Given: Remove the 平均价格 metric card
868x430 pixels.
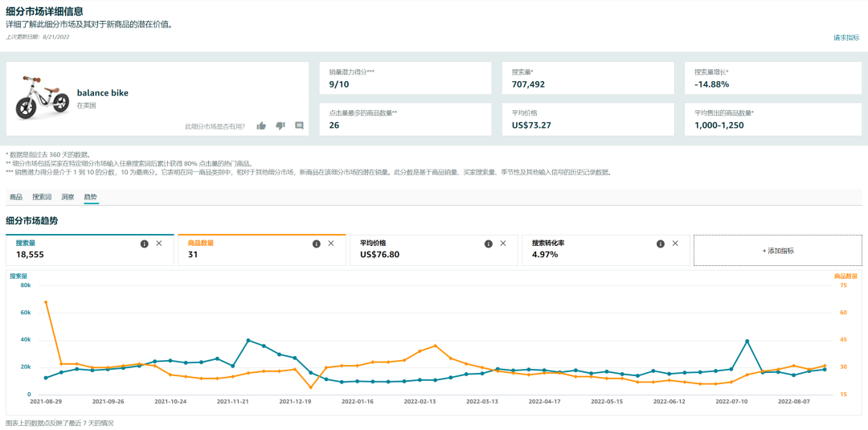Looking at the screenshot, I should click(503, 244).
